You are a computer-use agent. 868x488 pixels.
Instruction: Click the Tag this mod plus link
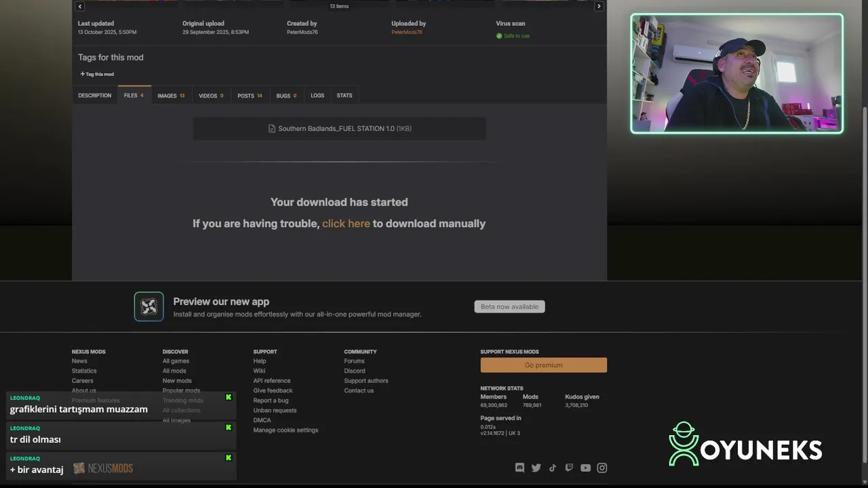pos(97,74)
